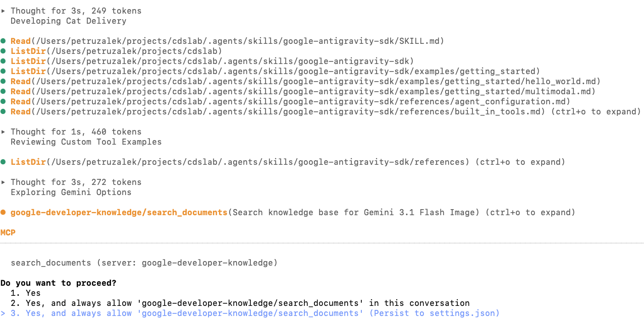Expand the 'Thought for 1s, 460 tokens' block

[71, 132]
